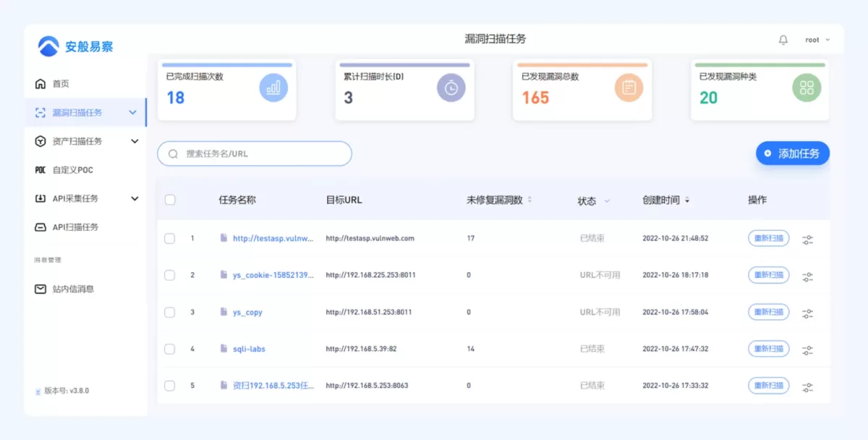Click the grid icon on 已发现漏洞种类 card
The height and width of the screenshot is (440, 868).
(x=807, y=88)
